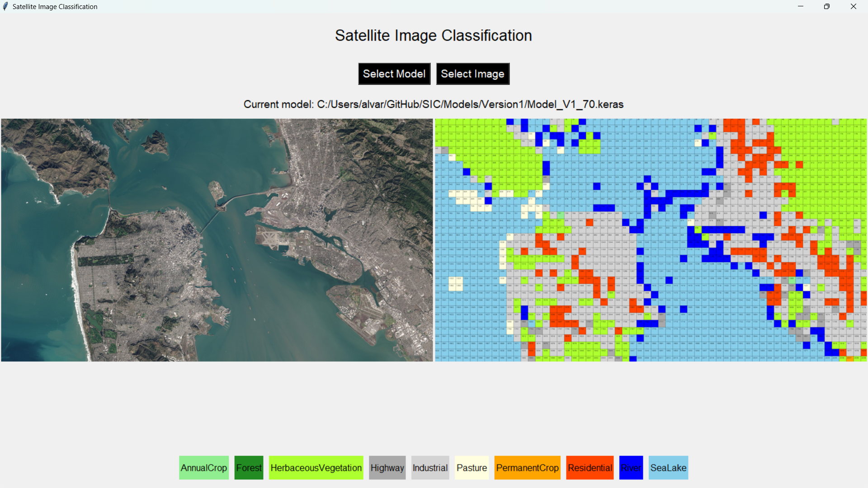Select the Forest legend swatch
The height and width of the screenshot is (488, 868).
pos(249,468)
